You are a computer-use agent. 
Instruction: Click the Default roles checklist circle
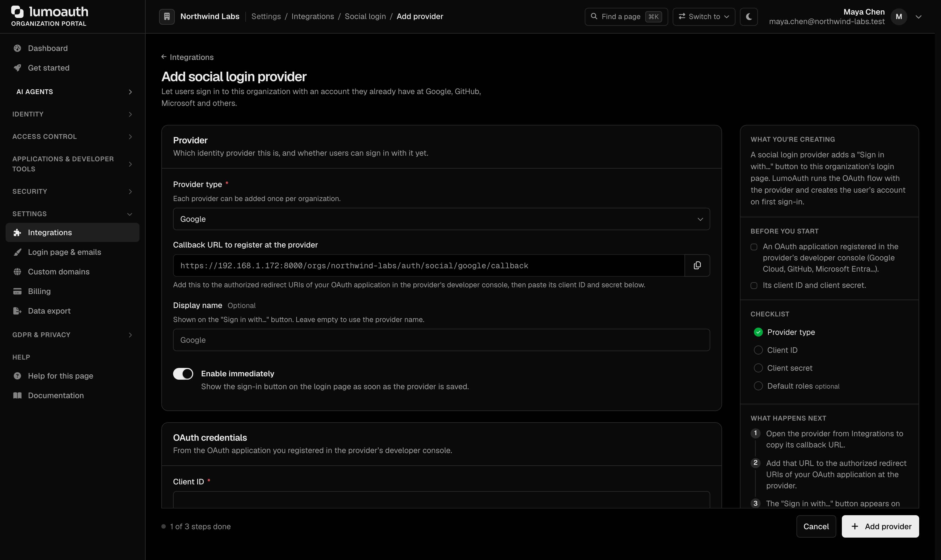pos(758,386)
